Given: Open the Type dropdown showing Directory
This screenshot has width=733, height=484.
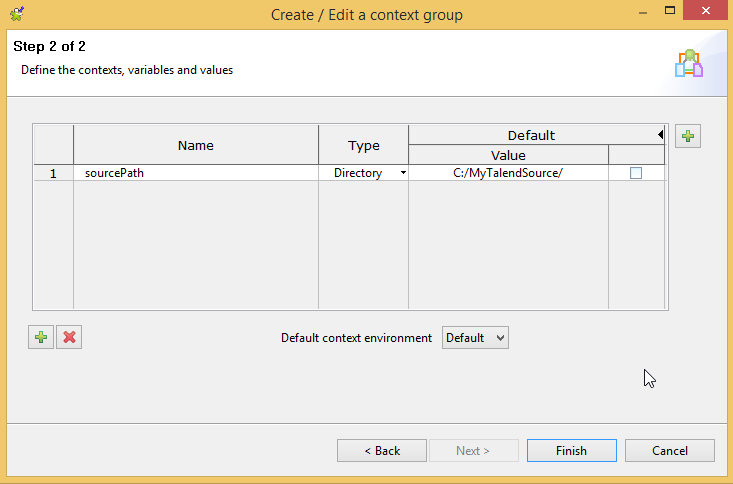Looking at the screenshot, I should (x=364, y=173).
